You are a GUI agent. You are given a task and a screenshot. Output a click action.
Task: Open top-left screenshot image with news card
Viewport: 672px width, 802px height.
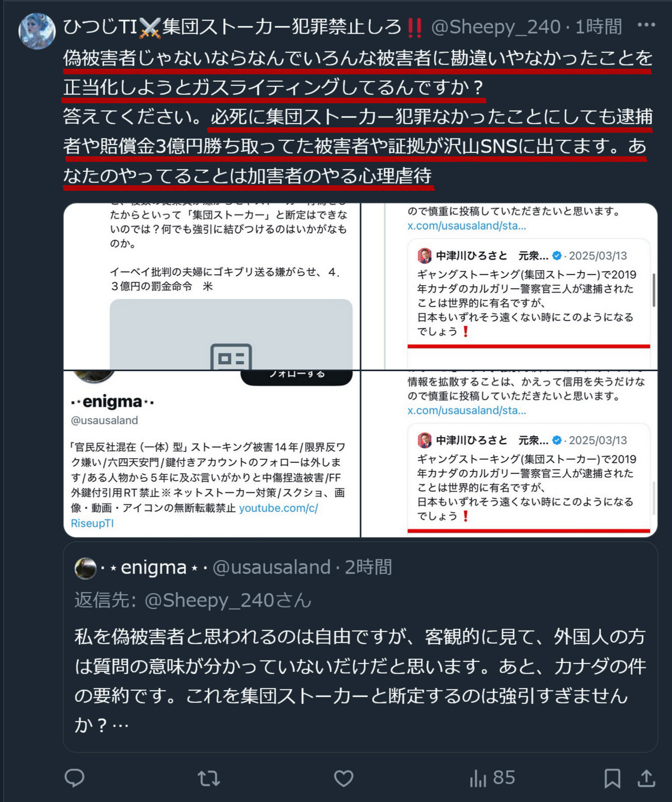tap(212, 286)
